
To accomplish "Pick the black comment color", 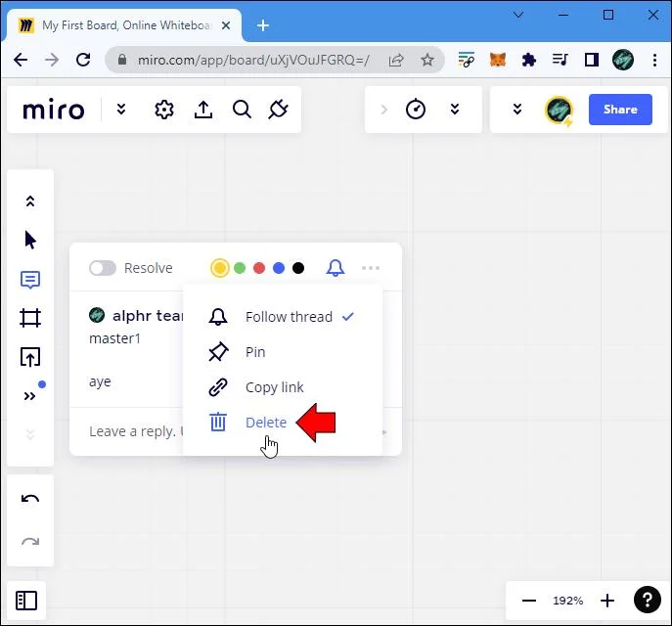I will coord(298,268).
